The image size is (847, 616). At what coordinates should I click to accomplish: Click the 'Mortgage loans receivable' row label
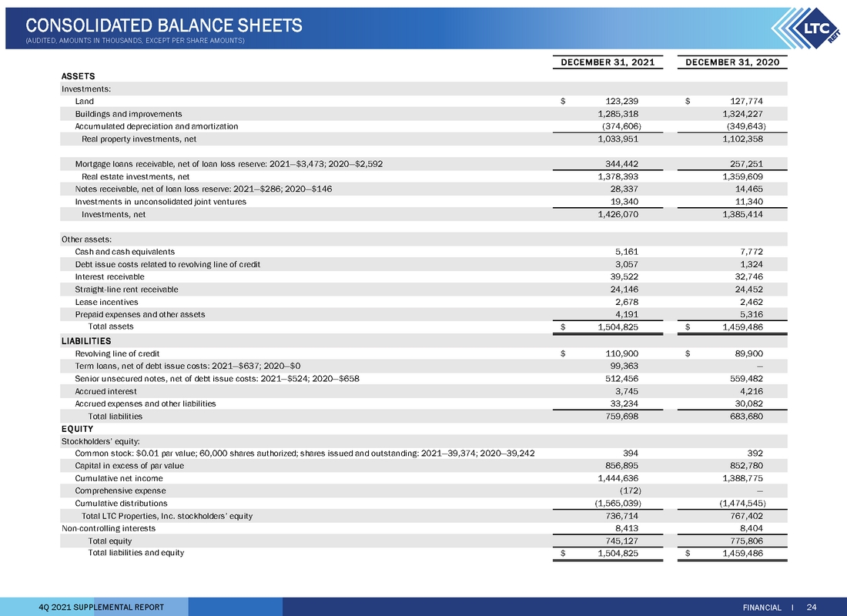click(229, 164)
